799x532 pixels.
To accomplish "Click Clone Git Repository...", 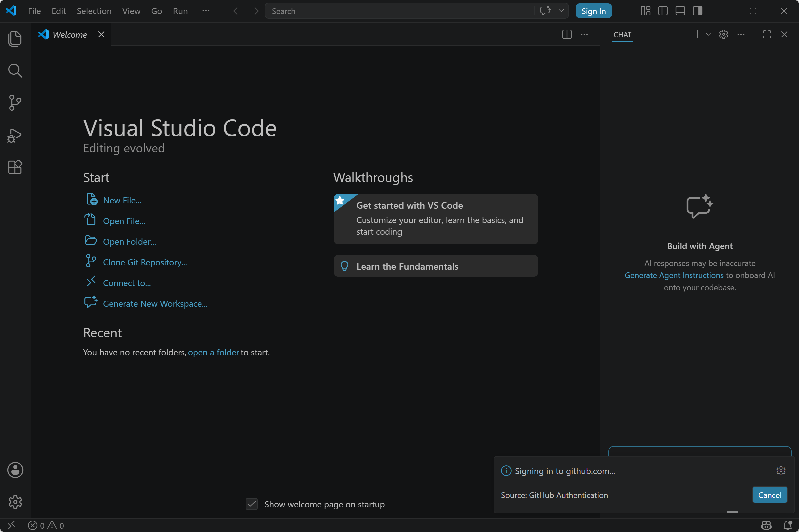I will tap(145, 262).
